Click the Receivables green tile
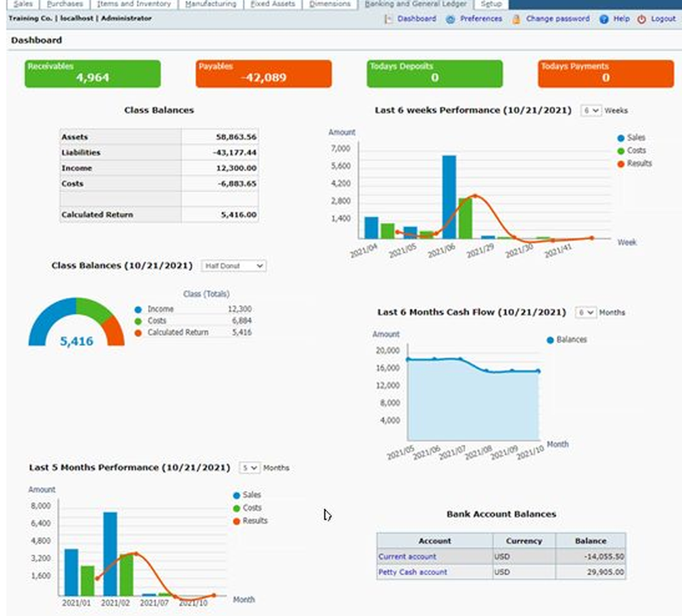The width and height of the screenshot is (682, 616). pos(93,74)
